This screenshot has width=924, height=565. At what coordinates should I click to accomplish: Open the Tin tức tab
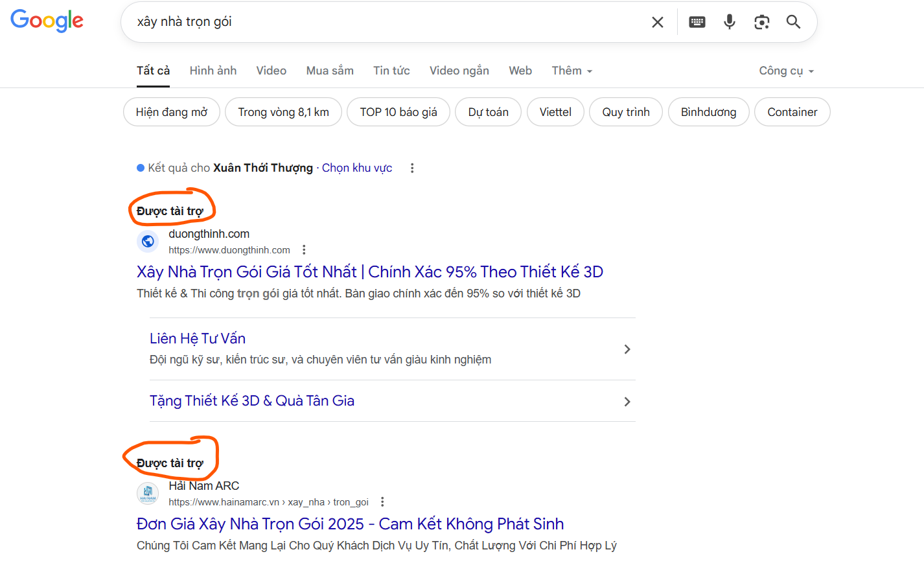[391, 71]
